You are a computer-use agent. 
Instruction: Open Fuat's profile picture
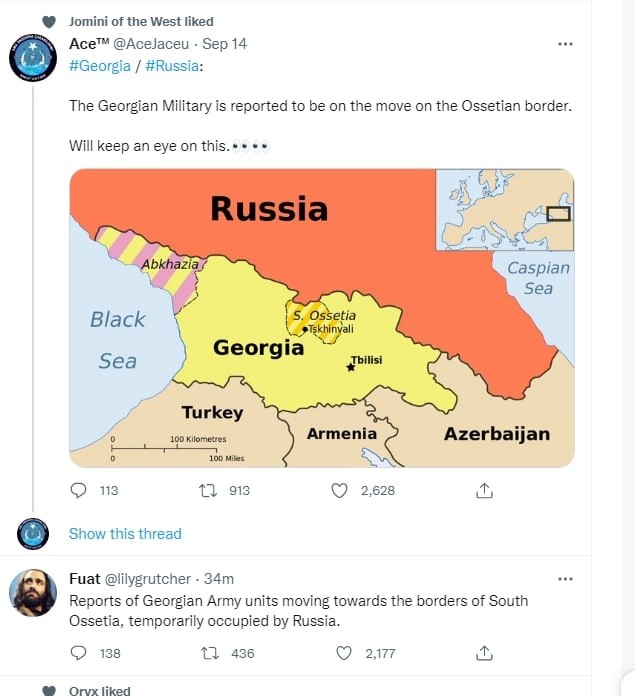(x=33, y=593)
